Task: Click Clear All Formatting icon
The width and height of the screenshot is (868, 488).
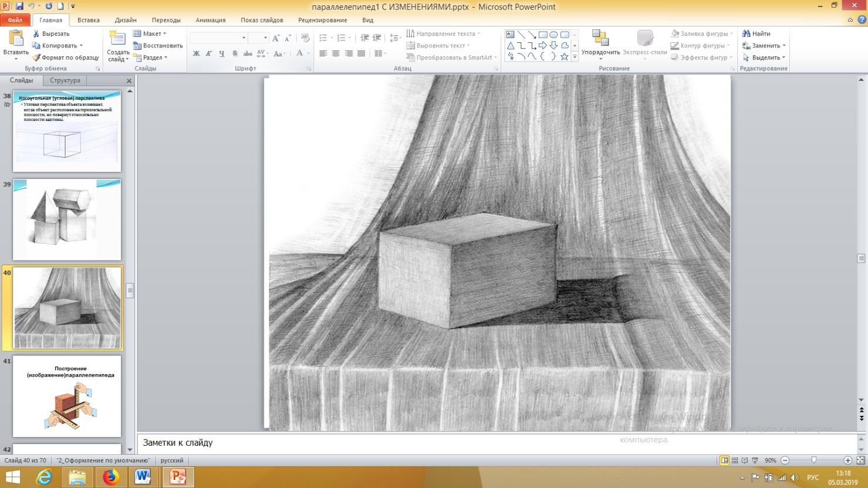Action: pyautogui.click(x=305, y=38)
